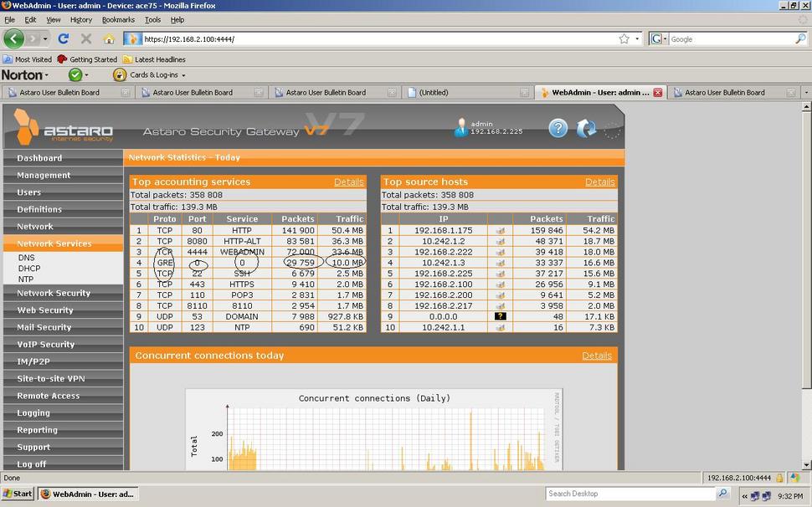Click the 9:32 PM clock
The image size is (812, 507).
tap(790, 495)
